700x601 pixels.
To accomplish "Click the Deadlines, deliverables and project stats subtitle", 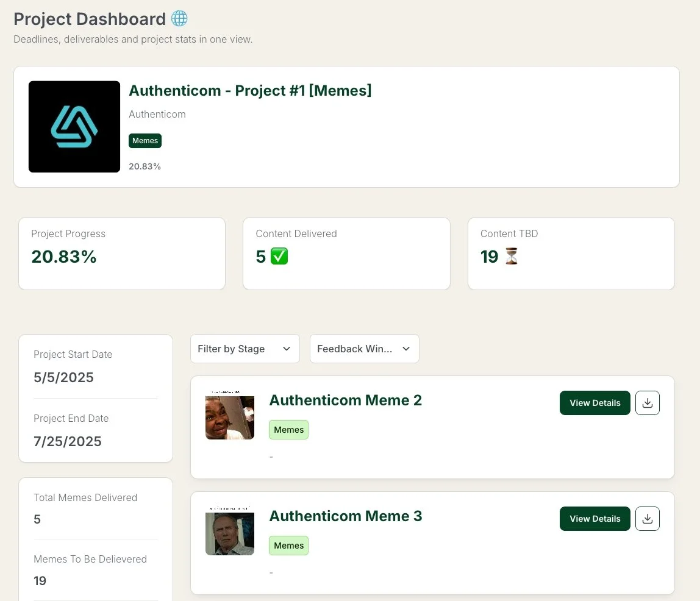I will click(x=133, y=39).
